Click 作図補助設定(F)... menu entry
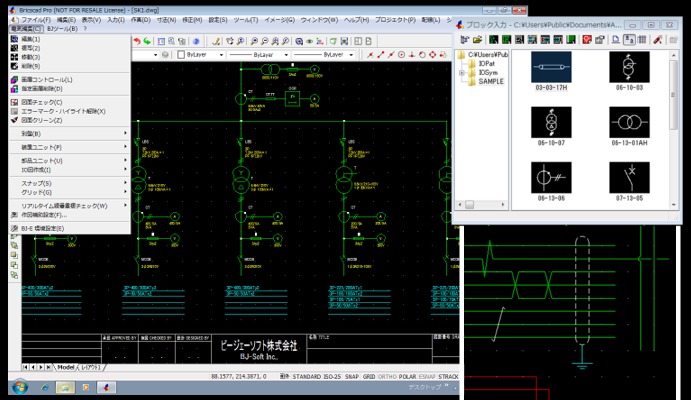This screenshot has height=400, width=691. [x=44, y=215]
